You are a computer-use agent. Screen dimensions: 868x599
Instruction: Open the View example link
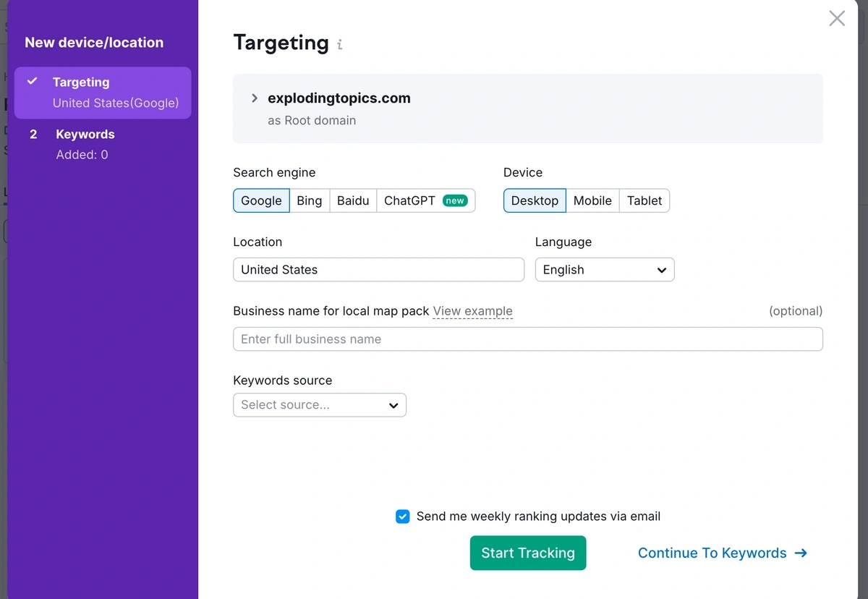tap(472, 311)
